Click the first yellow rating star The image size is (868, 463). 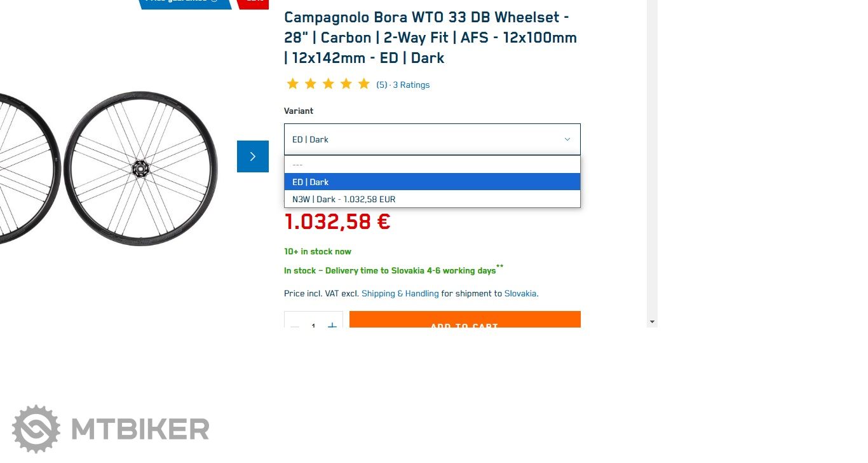coord(292,84)
